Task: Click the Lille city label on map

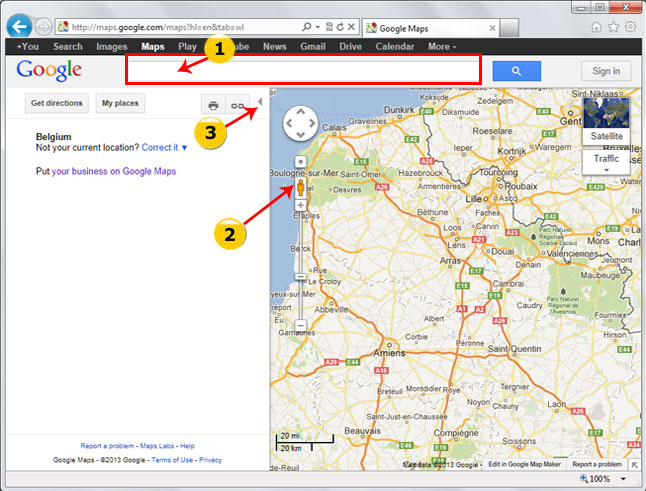Action: [x=473, y=199]
